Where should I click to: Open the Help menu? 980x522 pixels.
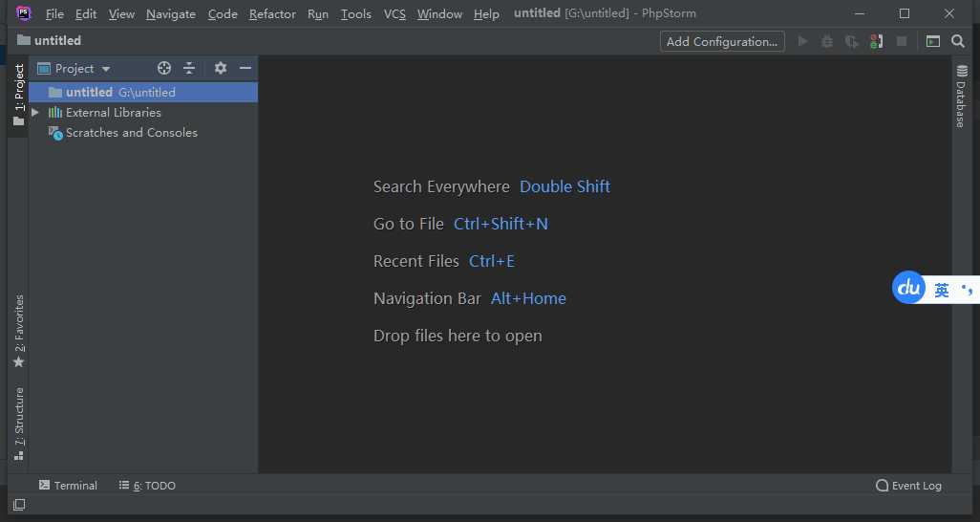[x=486, y=13]
